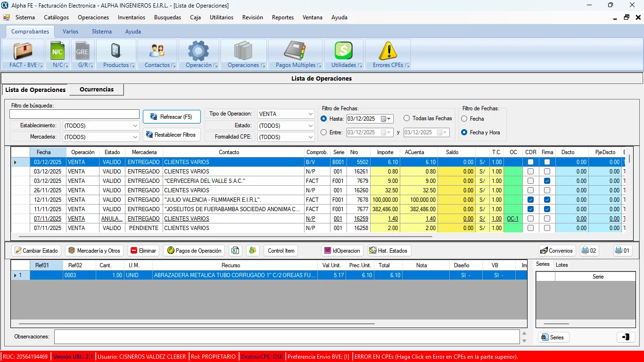
Task: Select the Entre date range option
Action: point(323,132)
